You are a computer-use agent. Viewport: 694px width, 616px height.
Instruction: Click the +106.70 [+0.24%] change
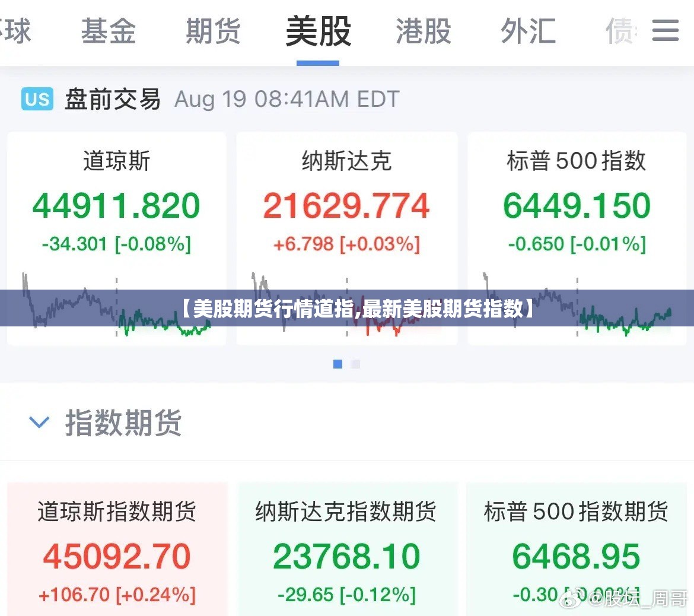(x=117, y=594)
